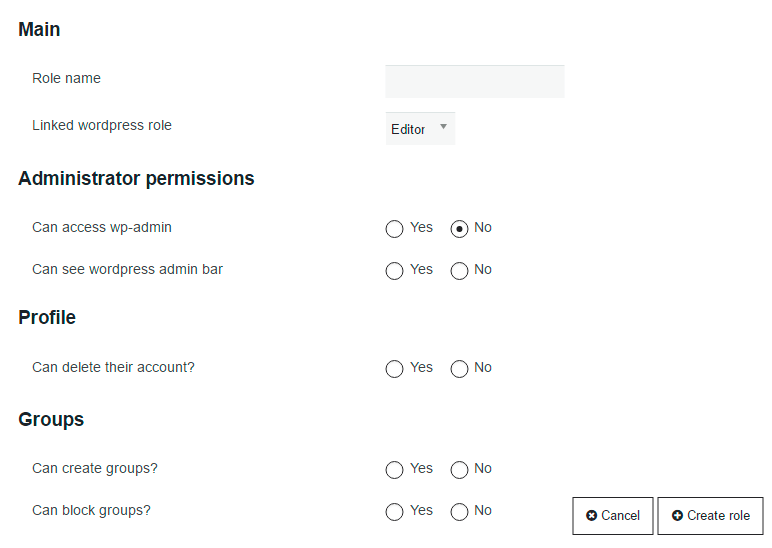
Task: Select No for Can access wp-admin
Action: click(459, 229)
